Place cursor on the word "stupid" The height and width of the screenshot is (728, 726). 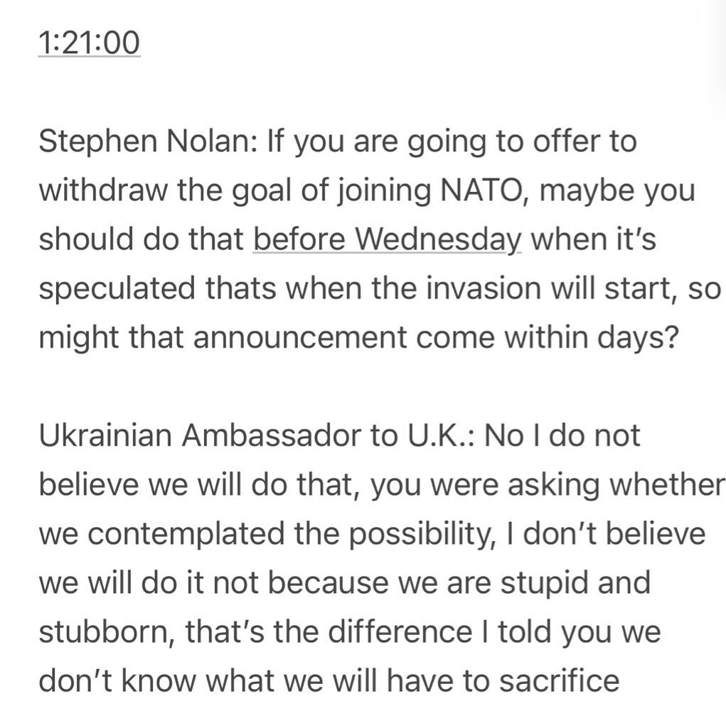point(544,583)
